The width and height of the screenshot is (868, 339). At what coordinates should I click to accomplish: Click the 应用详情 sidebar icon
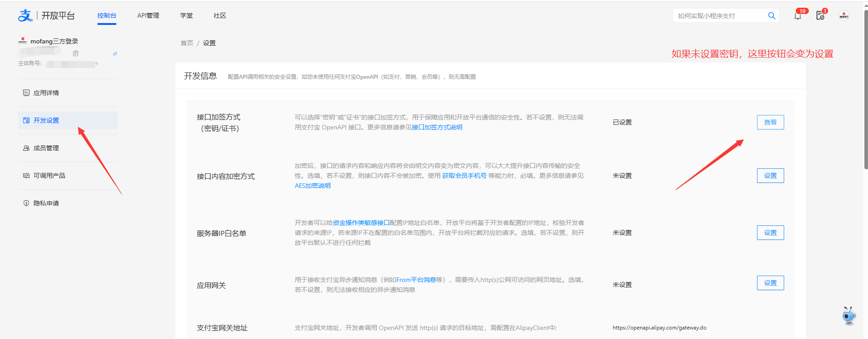pyautogui.click(x=26, y=93)
